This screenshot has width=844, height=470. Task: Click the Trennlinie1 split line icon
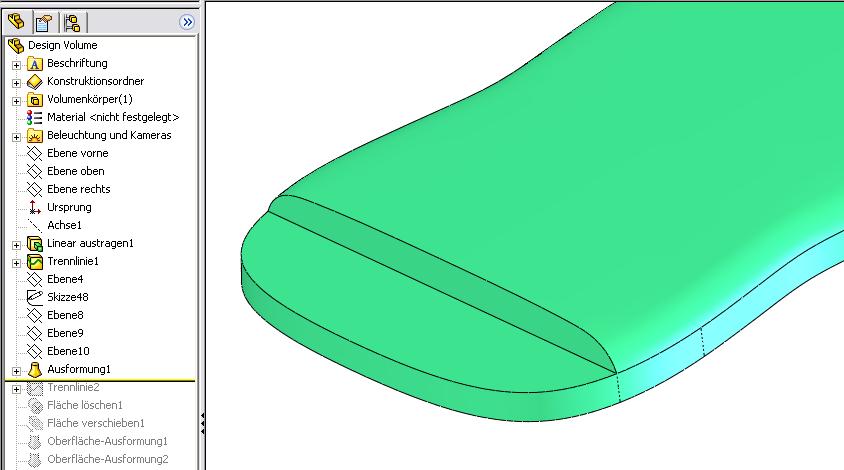[x=34, y=262]
